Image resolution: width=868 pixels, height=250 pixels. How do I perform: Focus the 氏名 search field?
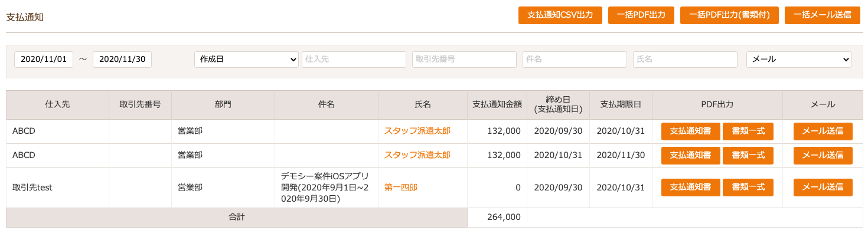685,60
